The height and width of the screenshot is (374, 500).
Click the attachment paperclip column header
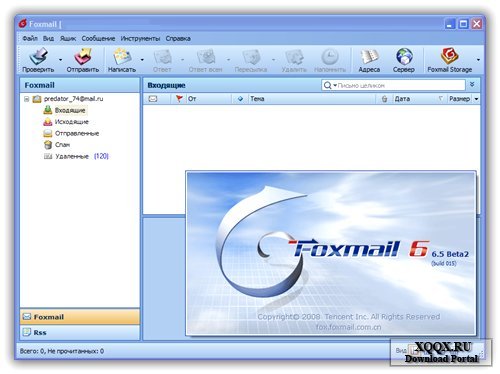(384, 99)
